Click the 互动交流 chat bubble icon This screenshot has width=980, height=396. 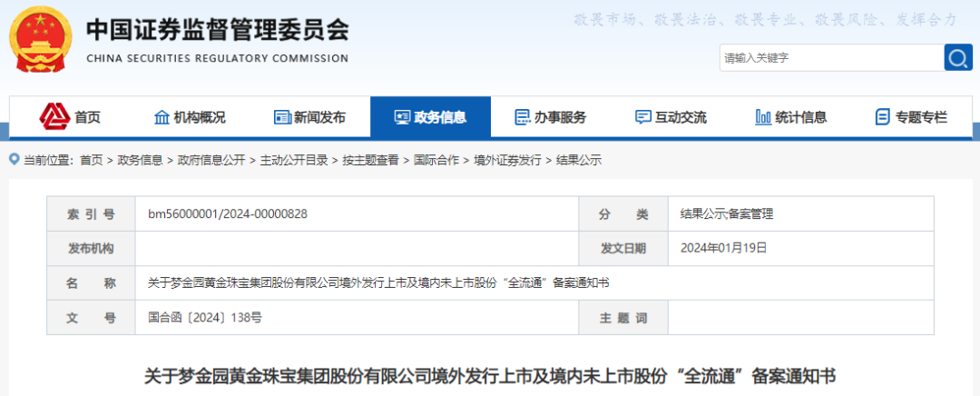642,117
